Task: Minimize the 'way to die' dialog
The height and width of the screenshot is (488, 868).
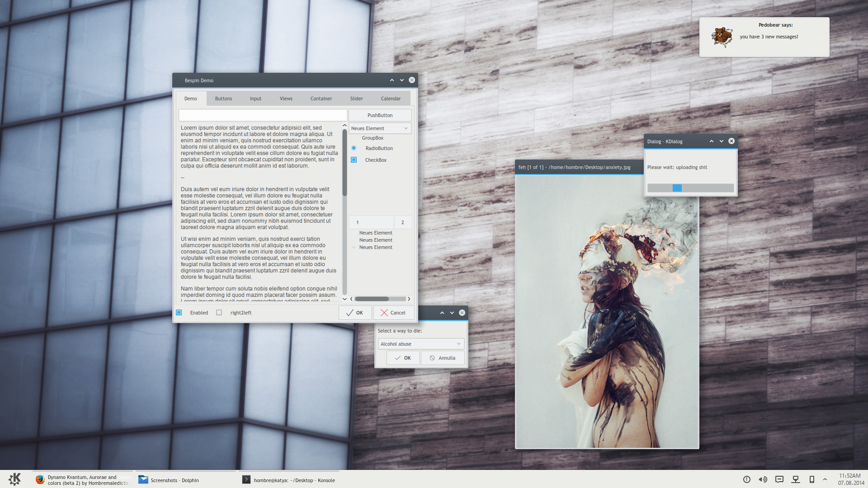Action: tap(452, 313)
